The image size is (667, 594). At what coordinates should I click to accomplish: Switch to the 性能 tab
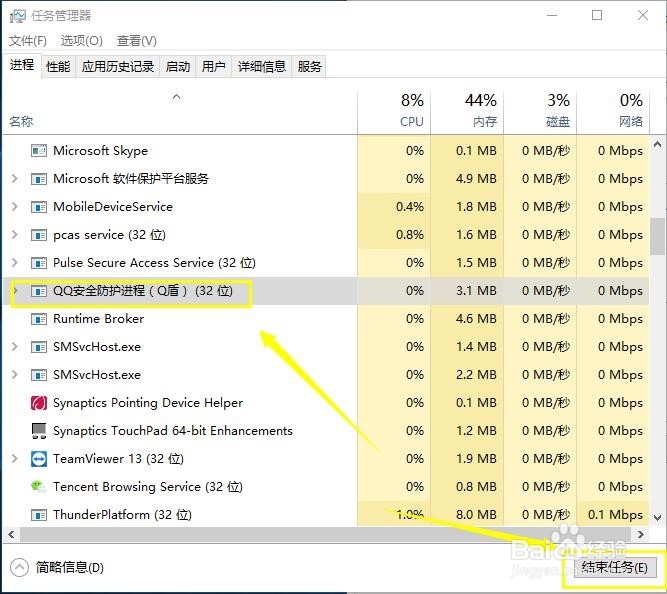[58, 66]
